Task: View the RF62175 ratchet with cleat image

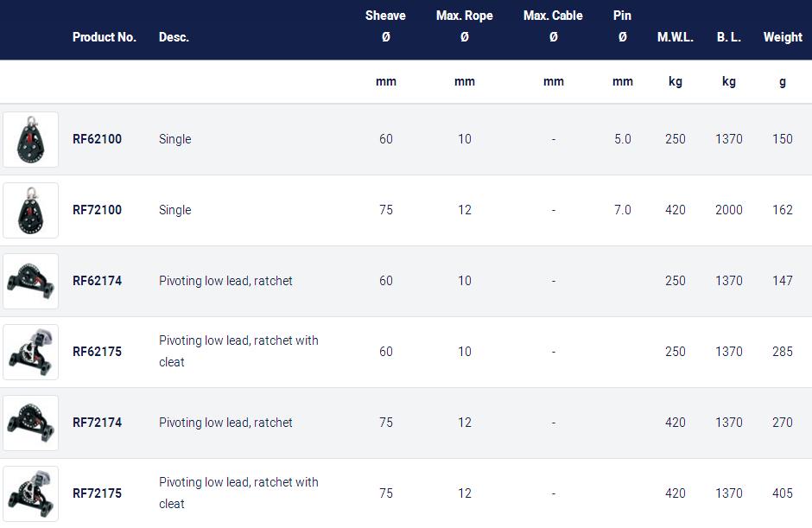Action: coord(30,353)
